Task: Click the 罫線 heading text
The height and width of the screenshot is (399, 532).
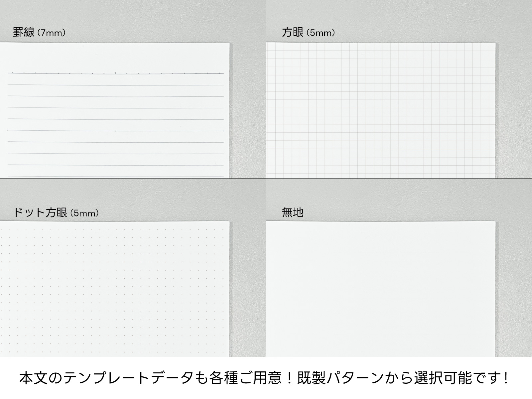Action: click(x=23, y=33)
